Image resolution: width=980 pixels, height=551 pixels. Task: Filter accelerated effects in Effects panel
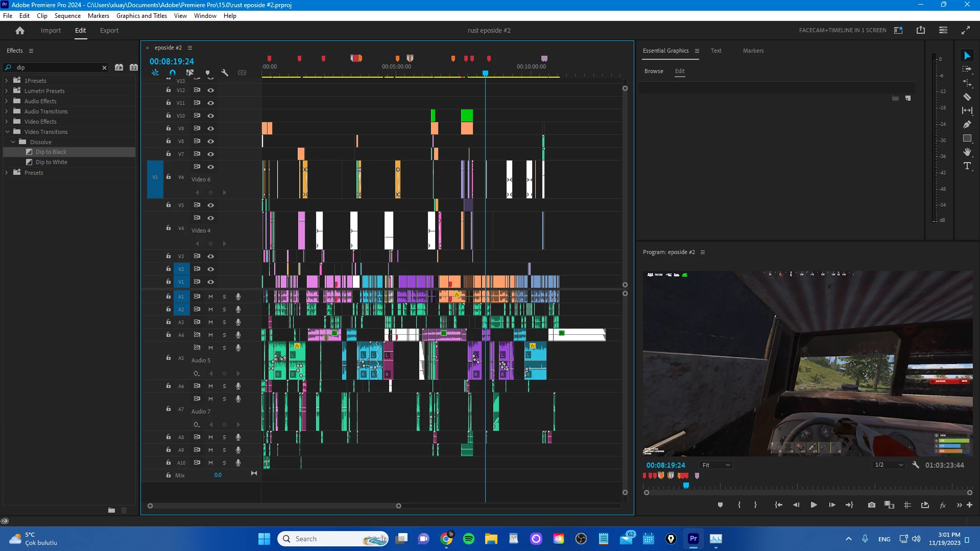(119, 67)
